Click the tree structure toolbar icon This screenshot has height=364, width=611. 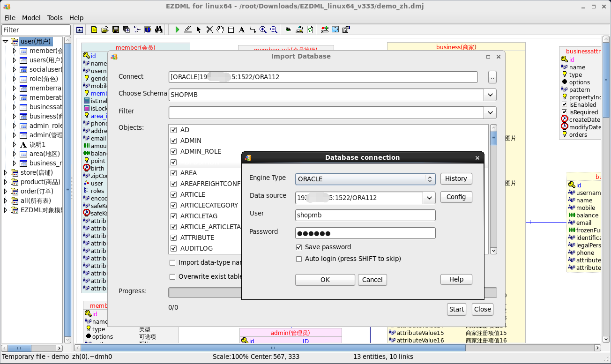click(x=137, y=30)
